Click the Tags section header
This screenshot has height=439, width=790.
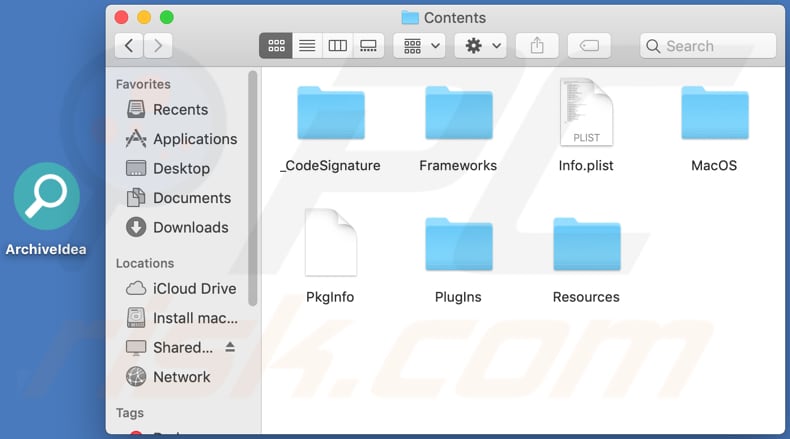click(130, 413)
